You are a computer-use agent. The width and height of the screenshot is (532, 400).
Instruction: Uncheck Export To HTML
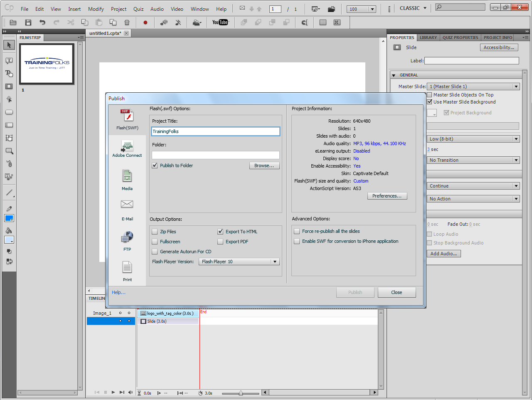[220, 232]
